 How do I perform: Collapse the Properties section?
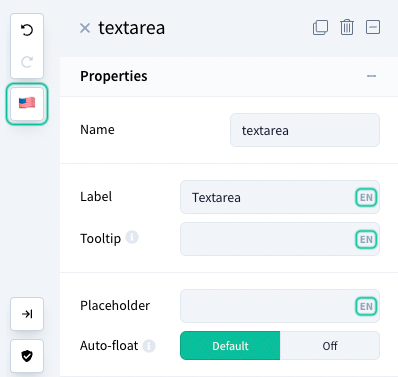371,76
